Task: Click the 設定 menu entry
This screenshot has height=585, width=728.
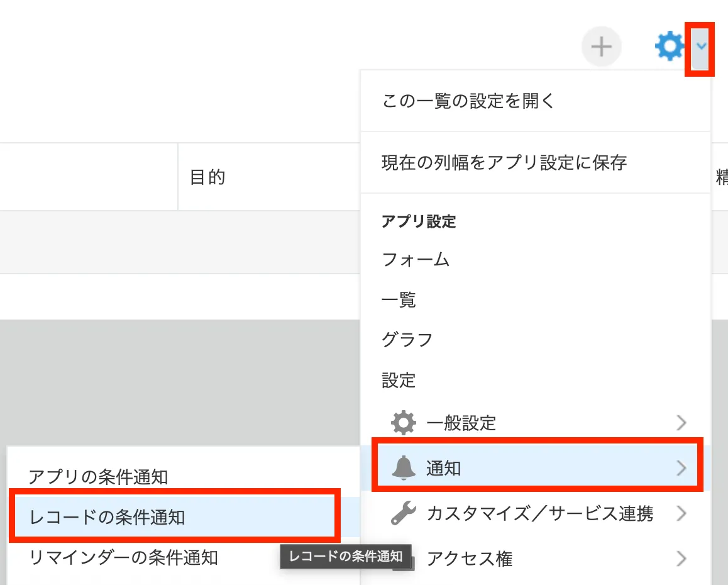Action: click(x=399, y=381)
